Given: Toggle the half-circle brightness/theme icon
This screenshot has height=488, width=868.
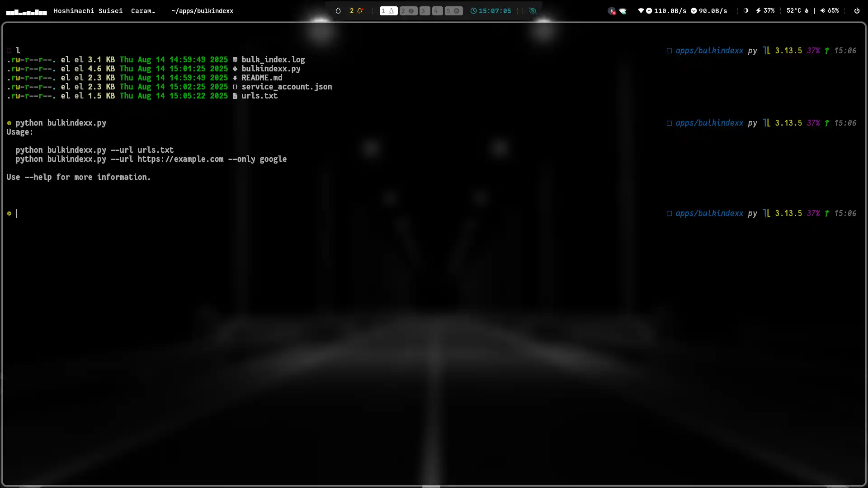Looking at the screenshot, I should (x=746, y=11).
